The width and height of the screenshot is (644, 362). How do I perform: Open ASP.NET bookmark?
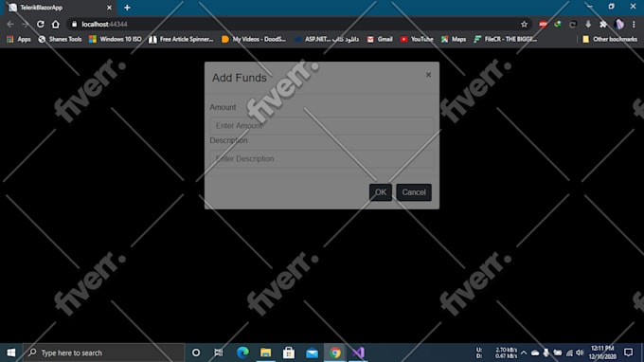327,39
